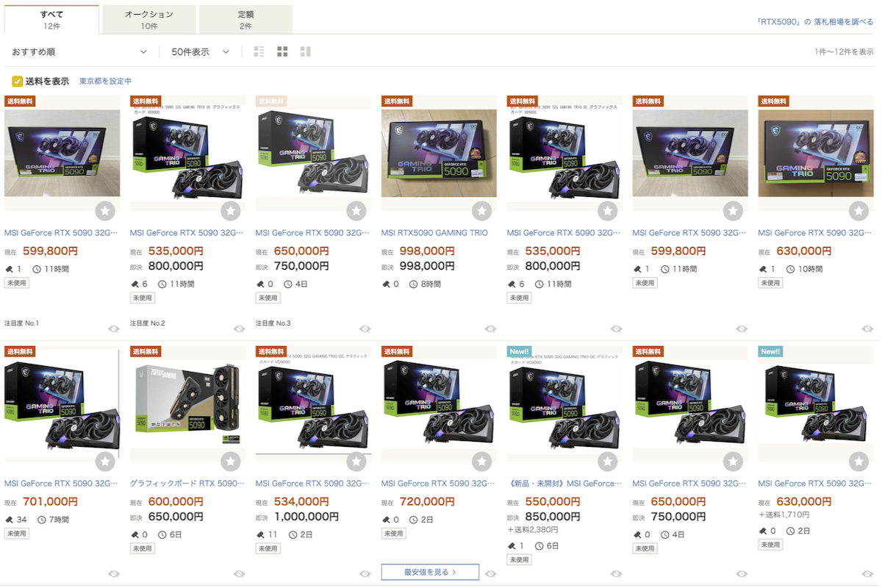Image resolution: width=882 pixels, height=588 pixels.
Task: Open 東京都を設定中 location link
Action: pyautogui.click(x=105, y=82)
